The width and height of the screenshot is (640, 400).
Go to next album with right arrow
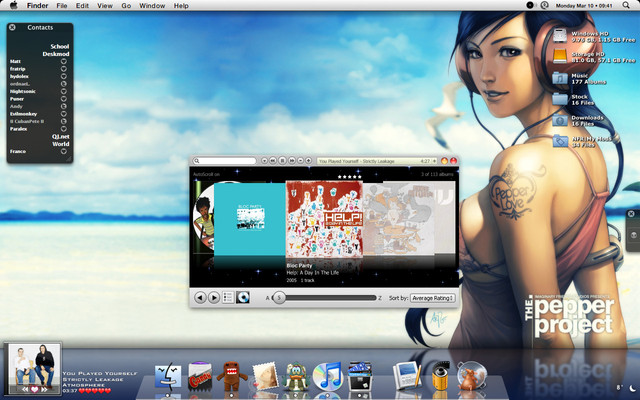214,297
